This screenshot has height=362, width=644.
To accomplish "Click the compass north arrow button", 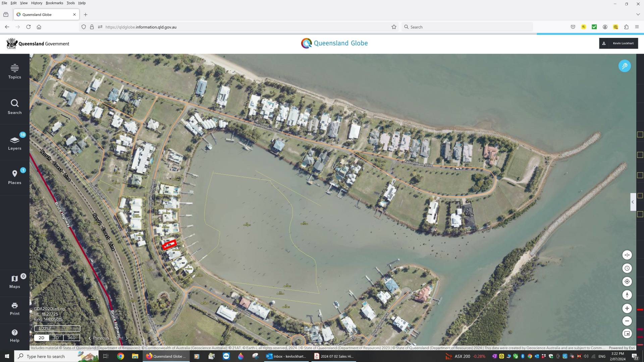I will click(x=627, y=295).
